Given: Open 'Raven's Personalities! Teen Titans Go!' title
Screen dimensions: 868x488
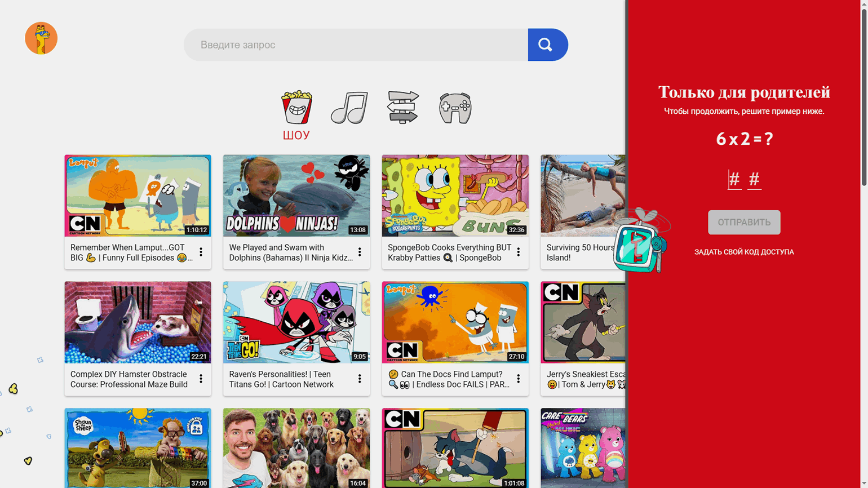Looking at the screenshot, I should click(281, 379).
